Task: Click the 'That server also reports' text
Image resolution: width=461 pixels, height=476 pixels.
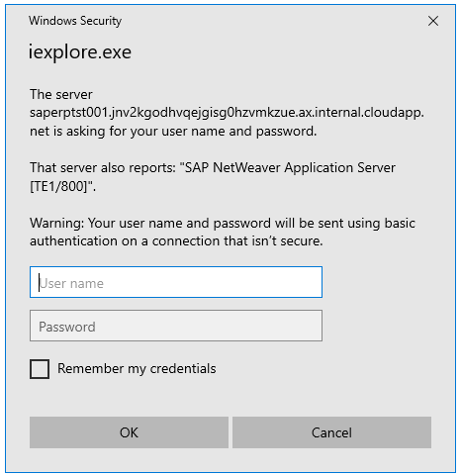Action: pos(103,168)
